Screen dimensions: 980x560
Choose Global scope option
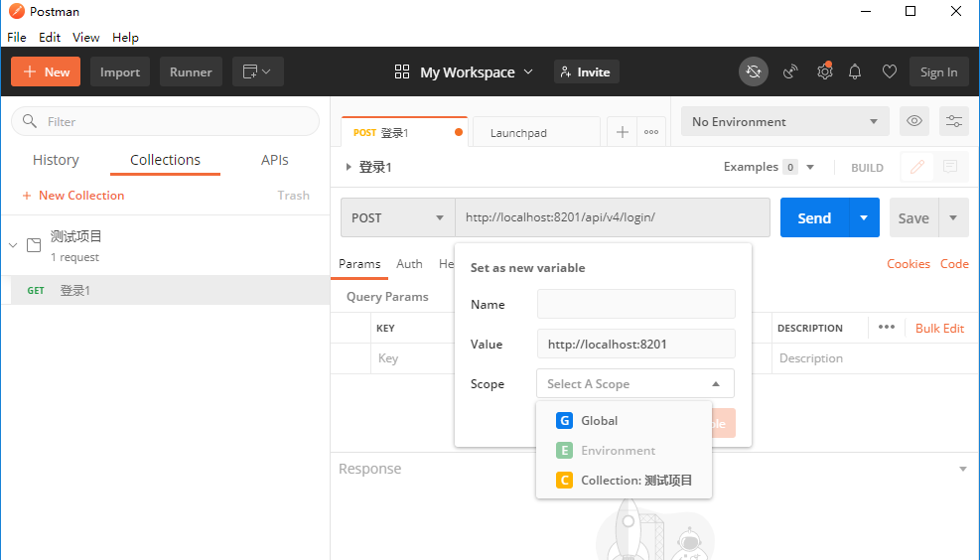pos(624,421)
